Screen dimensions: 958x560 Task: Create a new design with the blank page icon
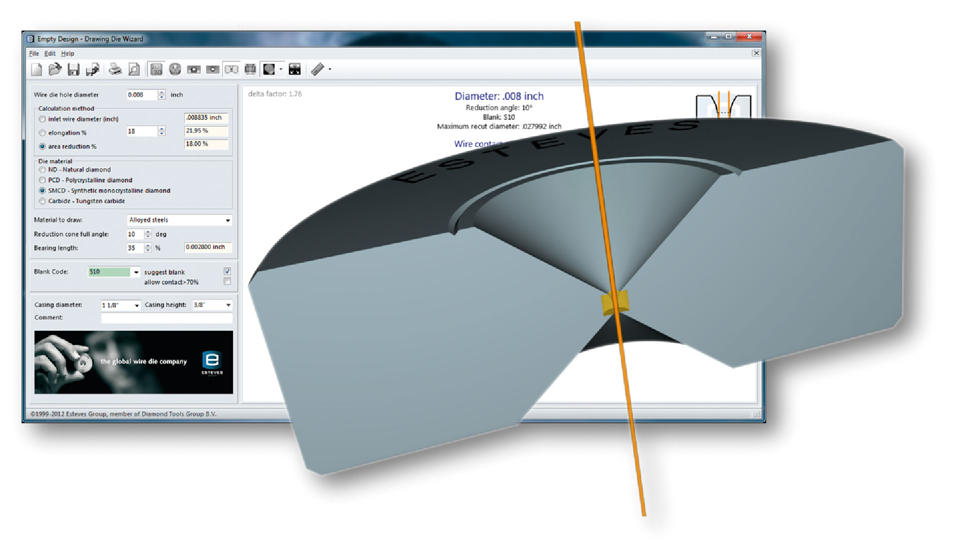37,70
